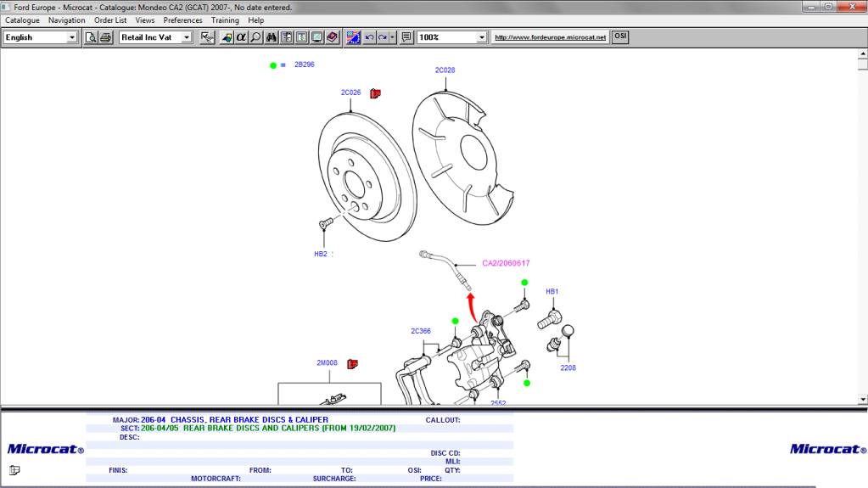Viewport: 868px width, 488px height.
Task: Click the price dollar icon
Action: tap(302, 37)
